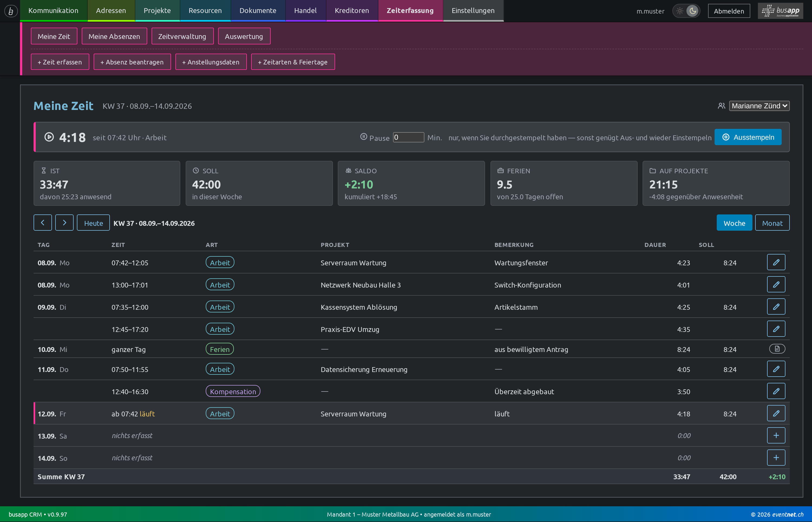This screenshot has height=522, width=812.
Task: Add a time entry for 13.09. Saturday
Action: pos(776,436)
